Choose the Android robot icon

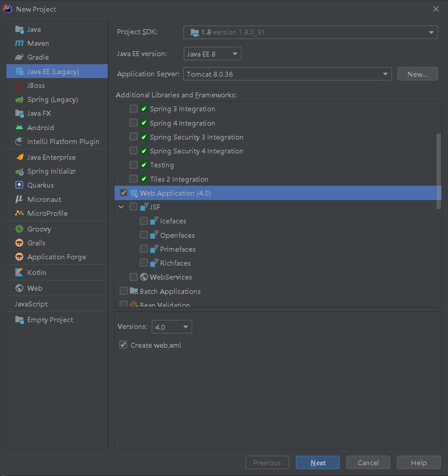coord(19,127)
